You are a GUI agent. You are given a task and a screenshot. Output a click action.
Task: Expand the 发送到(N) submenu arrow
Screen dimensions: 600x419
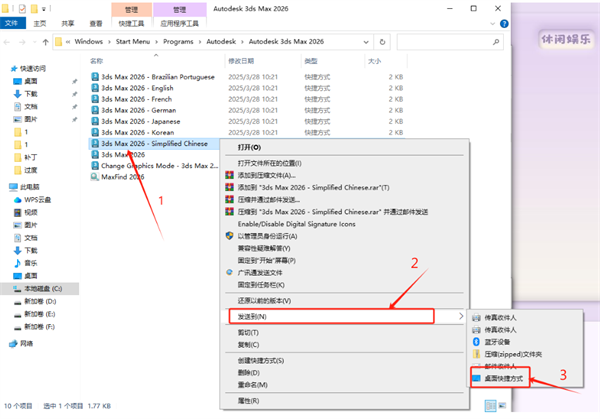(x=460, y=316)
